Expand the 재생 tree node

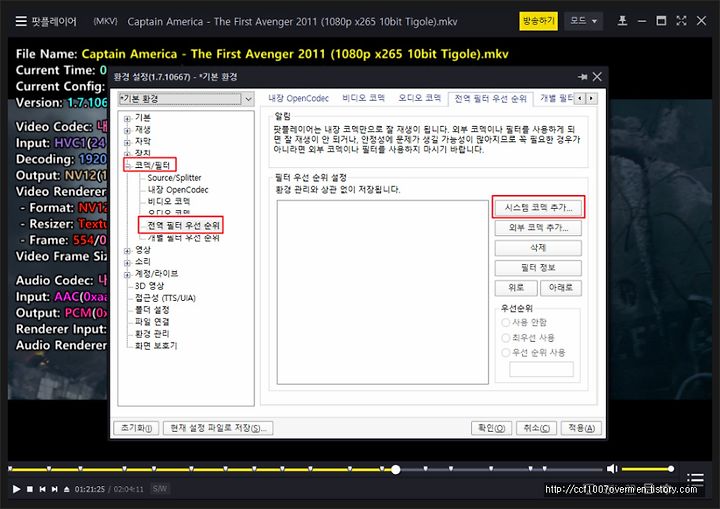127,130
